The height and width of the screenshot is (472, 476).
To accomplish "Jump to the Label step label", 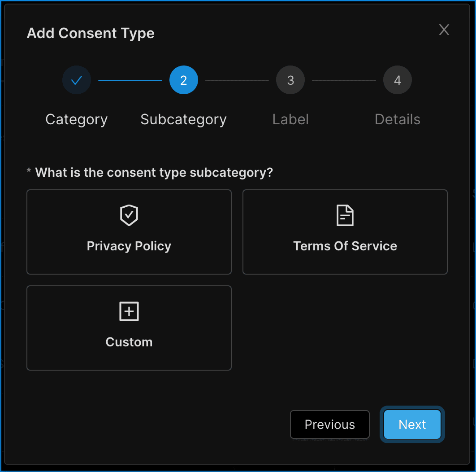I will [290, 119].
